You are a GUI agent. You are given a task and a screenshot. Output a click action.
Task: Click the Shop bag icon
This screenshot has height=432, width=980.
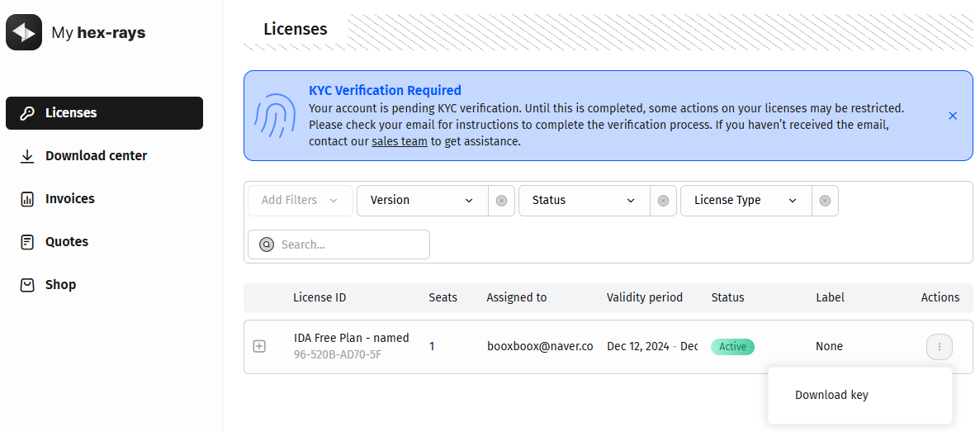[x=27, y=285]
